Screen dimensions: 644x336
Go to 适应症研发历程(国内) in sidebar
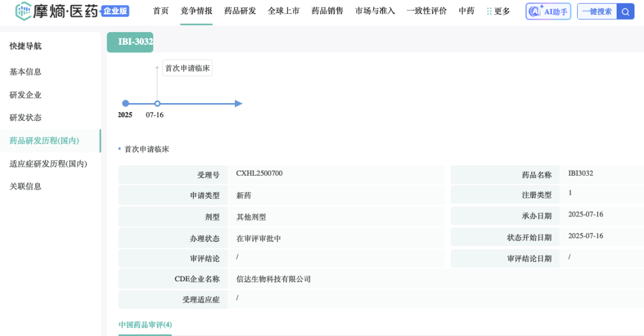tap(48, 164)
